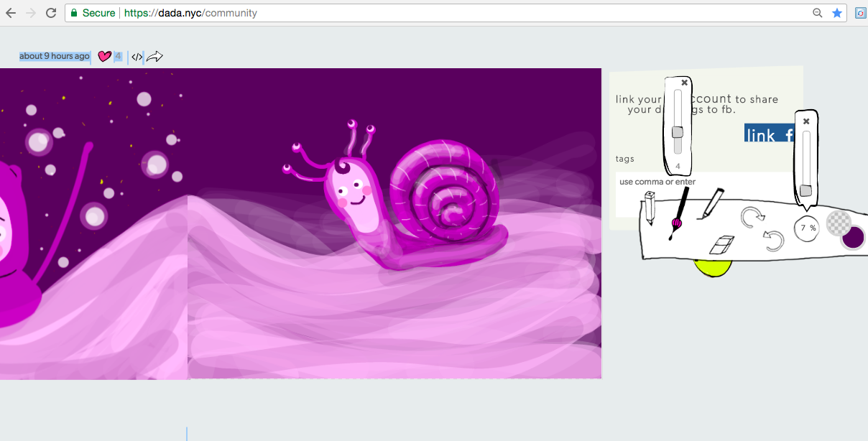The height and width of the screenshot is (441, 868).
Task: Open the embed code icon
Action: point(137,57)
